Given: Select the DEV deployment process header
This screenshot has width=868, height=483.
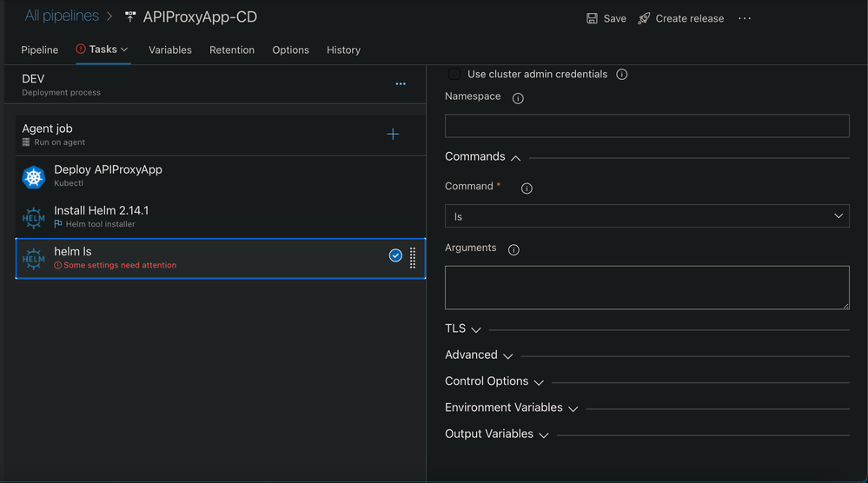Looking at the screenshot, I should click(x=215, y=84).
